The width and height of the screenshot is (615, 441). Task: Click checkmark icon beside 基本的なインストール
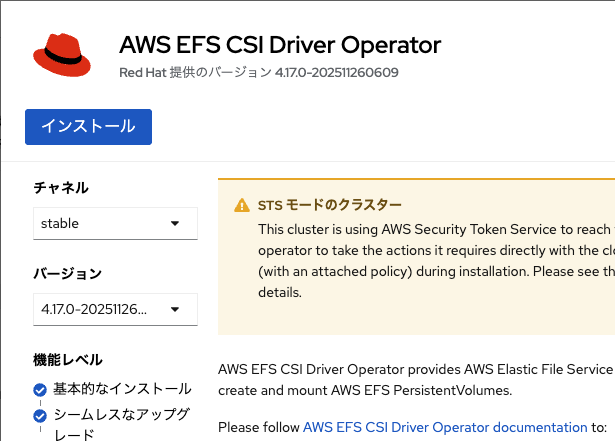click(40, 389)
